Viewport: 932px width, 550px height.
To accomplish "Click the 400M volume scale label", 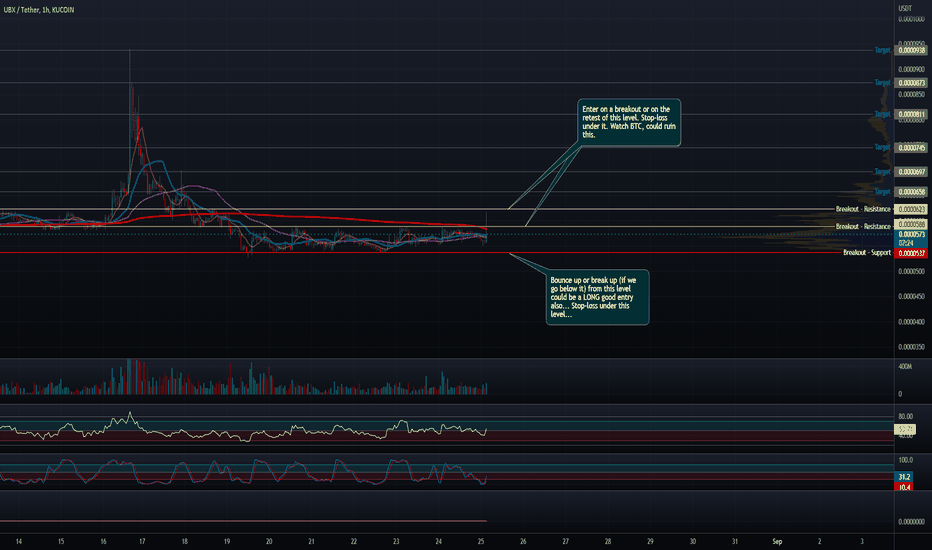I will [x=905, y=367].
